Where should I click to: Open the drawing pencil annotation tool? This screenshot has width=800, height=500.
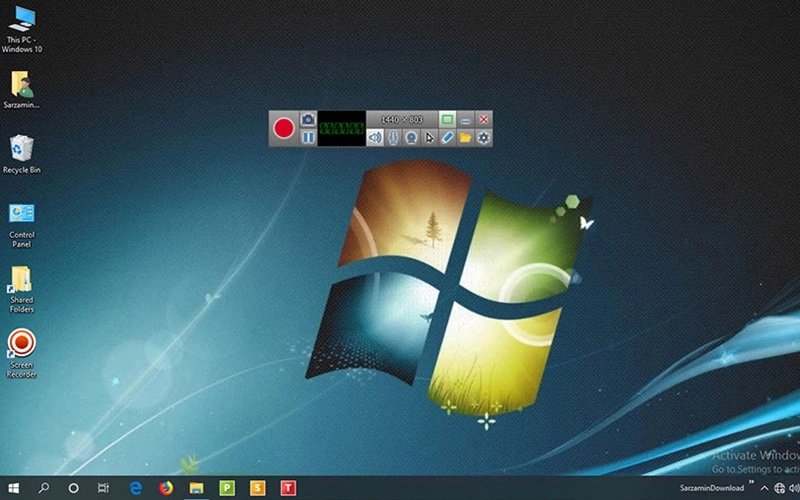pos(447,137)
